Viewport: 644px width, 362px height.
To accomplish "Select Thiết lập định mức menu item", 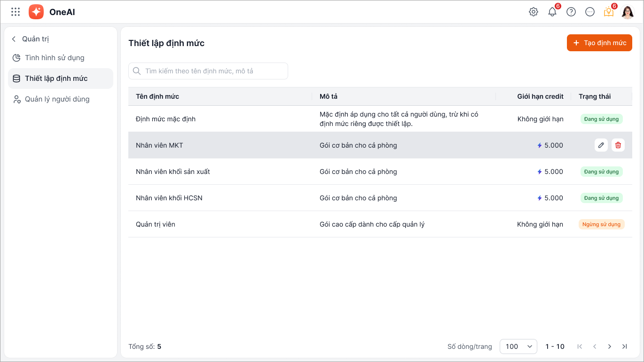I will coord(56,79).
